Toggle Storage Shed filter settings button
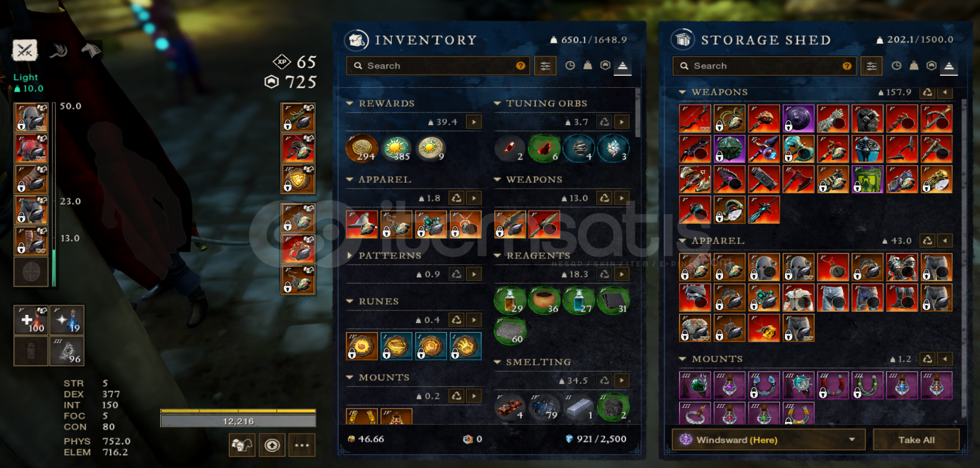This screenshot has height=468, width=980. (x=871, y=66)
